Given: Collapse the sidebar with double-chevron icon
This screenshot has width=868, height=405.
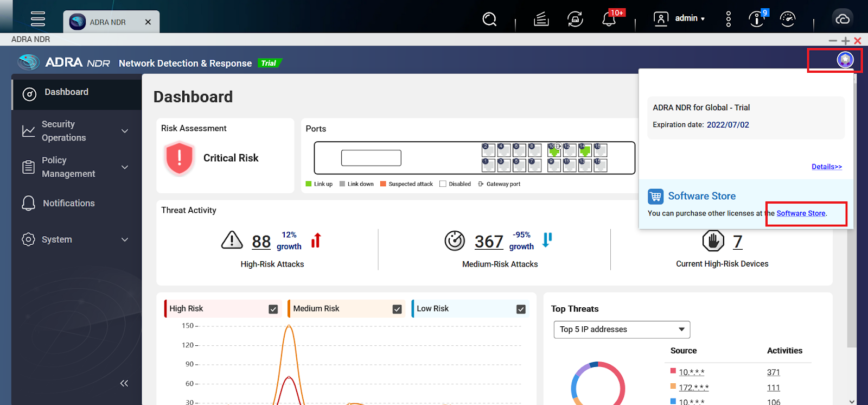Looking at the screenshot, I should point(124,383).
